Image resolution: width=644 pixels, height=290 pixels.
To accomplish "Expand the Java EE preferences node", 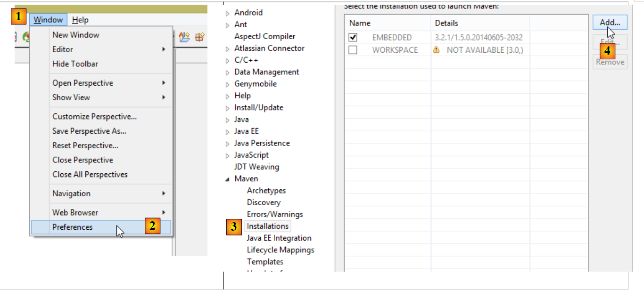I will 227,132.
